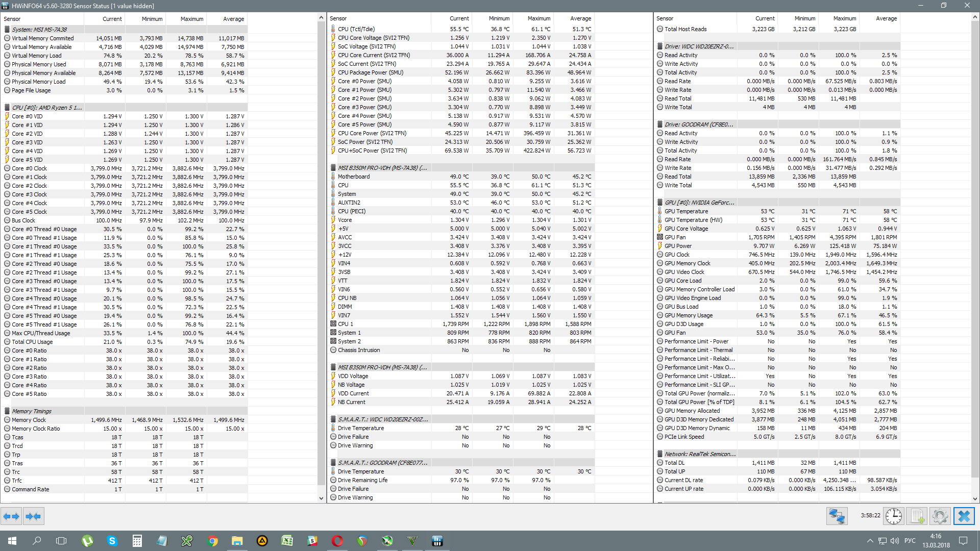Select the 'Total Host Reads' row
Screen dimensions: 980x551
[778, 29]
